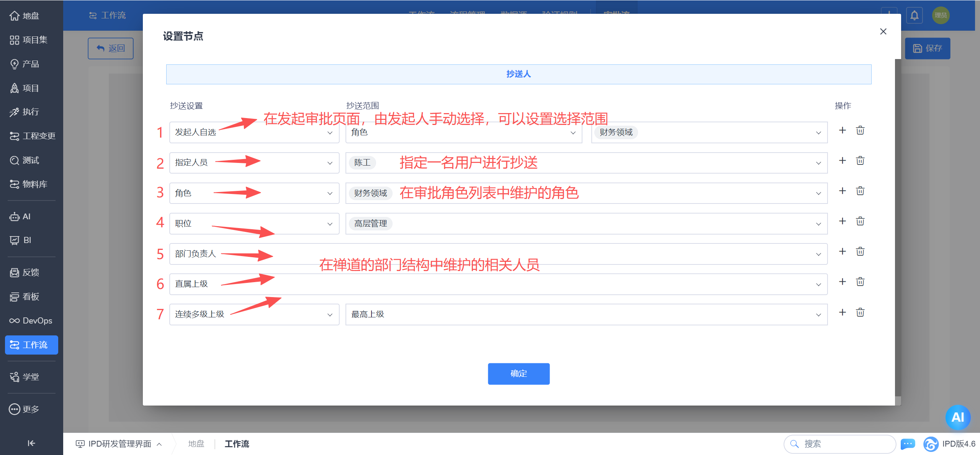Switch to the 抄送人 tab

[x=519, y=74]
